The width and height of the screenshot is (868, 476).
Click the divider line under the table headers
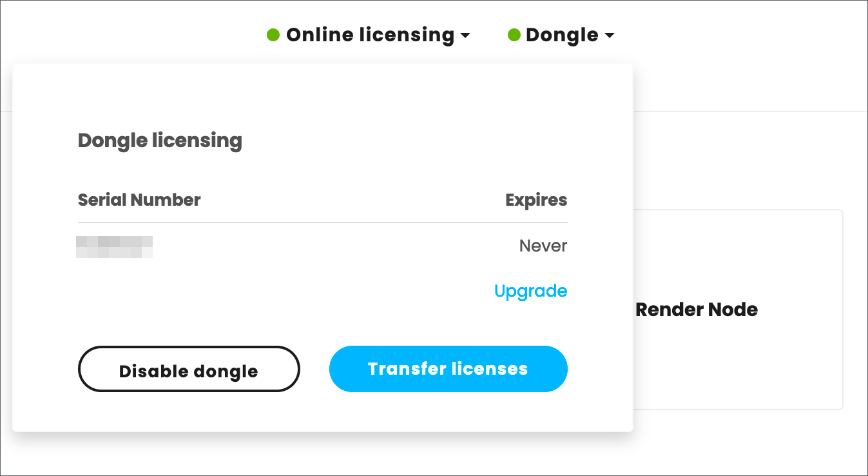pos(322,223)
